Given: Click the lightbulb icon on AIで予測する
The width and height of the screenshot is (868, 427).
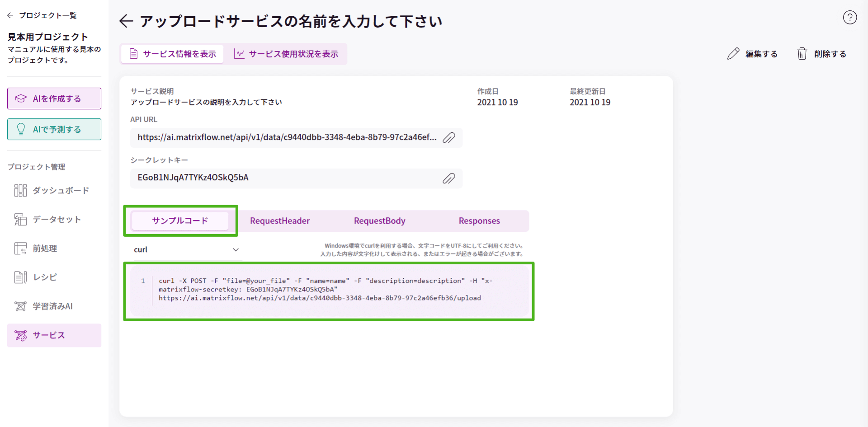Looking at the screenshot, I should tap(21, 129).
